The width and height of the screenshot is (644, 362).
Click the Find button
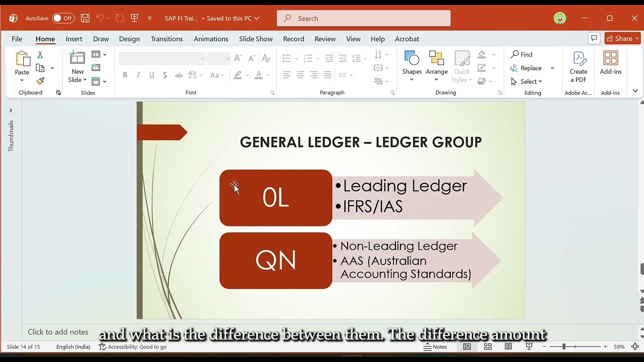coord(522,54)
